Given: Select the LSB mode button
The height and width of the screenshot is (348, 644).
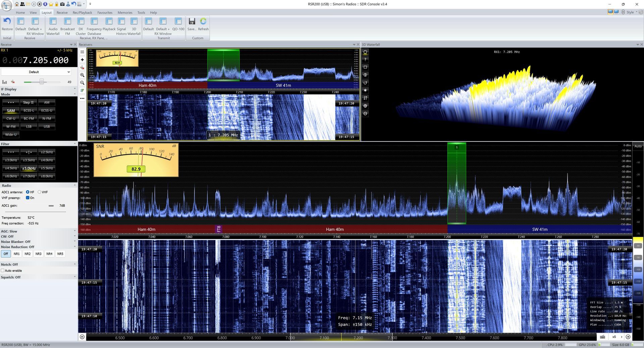Looking at the screenshot, I should click(29, 127).
